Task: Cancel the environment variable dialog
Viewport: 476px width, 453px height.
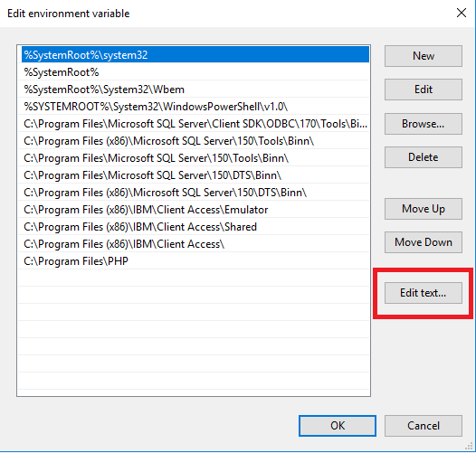Action: pyautogui.click(x=424, y=426)
